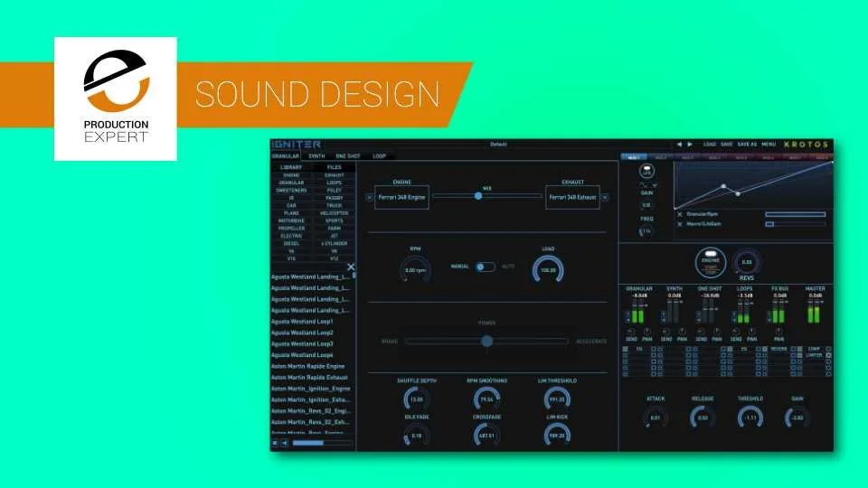Filter library by DIESEL tag
868x488 pixels.
(291, 243)
